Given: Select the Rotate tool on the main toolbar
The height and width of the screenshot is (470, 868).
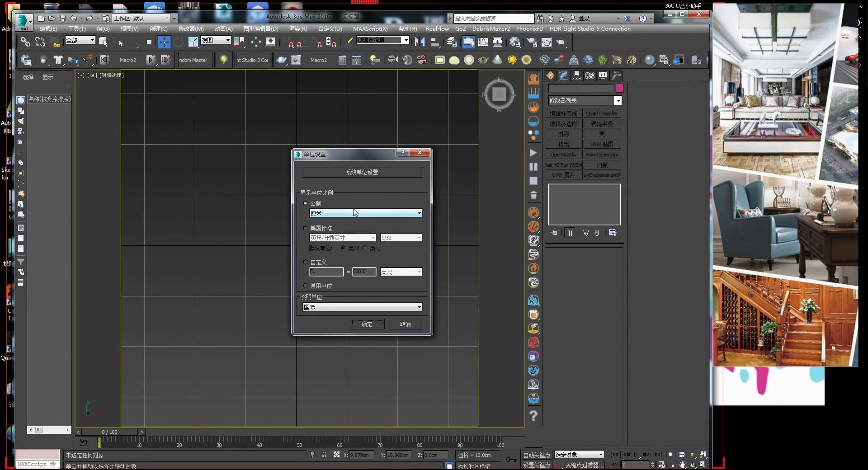Looking at the screenshot, I should click(x=178, y=42).
